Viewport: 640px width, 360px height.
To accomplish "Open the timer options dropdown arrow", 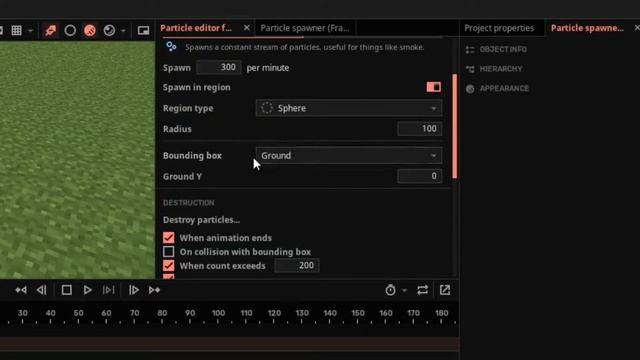I will pyautogui.click(x=404, y=290).
